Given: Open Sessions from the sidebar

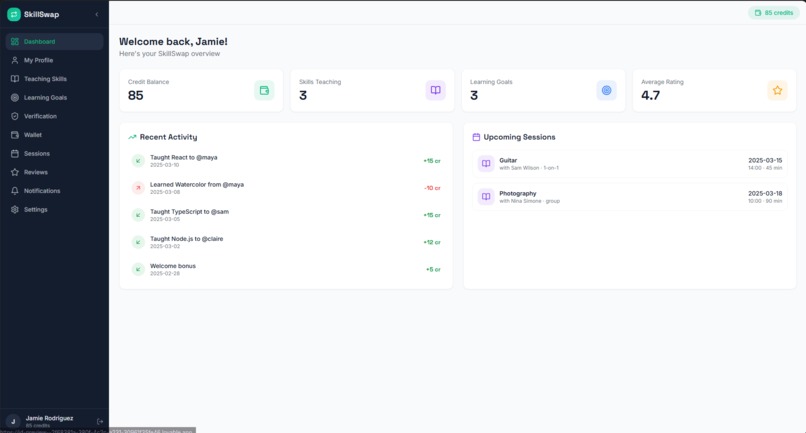Looking at the screenshot, I should pos(54,154).
